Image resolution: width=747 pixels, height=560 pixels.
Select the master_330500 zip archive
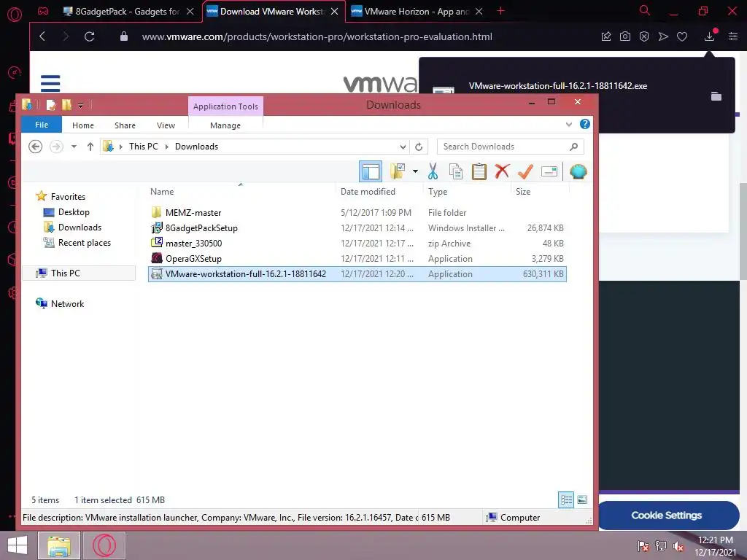click(x=193, y=244)
